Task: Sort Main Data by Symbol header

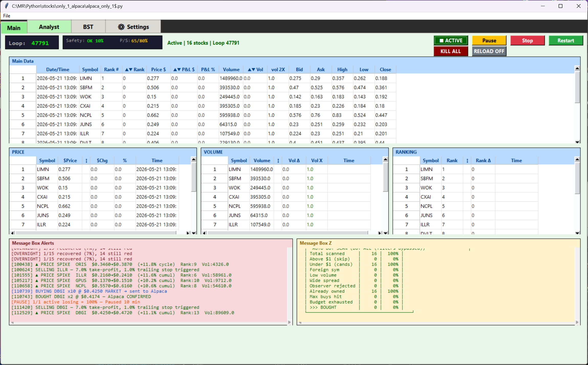Action: (x=90, y=69)
